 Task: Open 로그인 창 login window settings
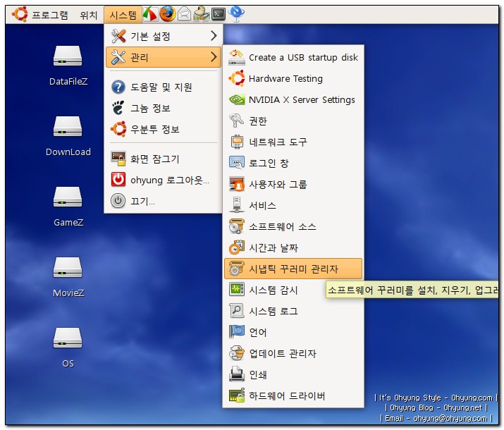click(x=293, y=164)
